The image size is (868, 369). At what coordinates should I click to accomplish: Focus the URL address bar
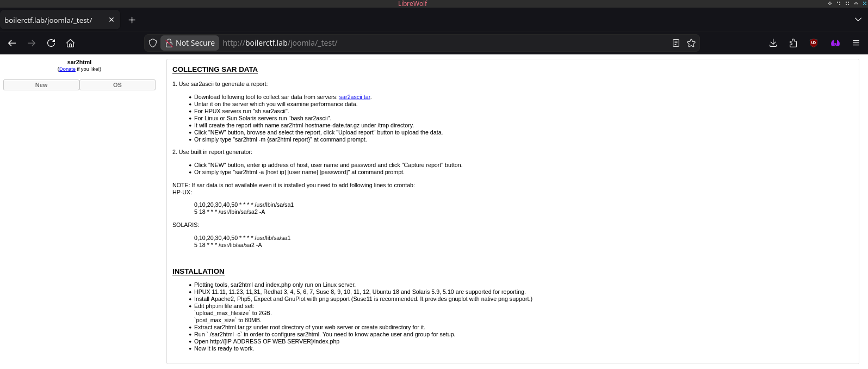[x=435, y=43]
